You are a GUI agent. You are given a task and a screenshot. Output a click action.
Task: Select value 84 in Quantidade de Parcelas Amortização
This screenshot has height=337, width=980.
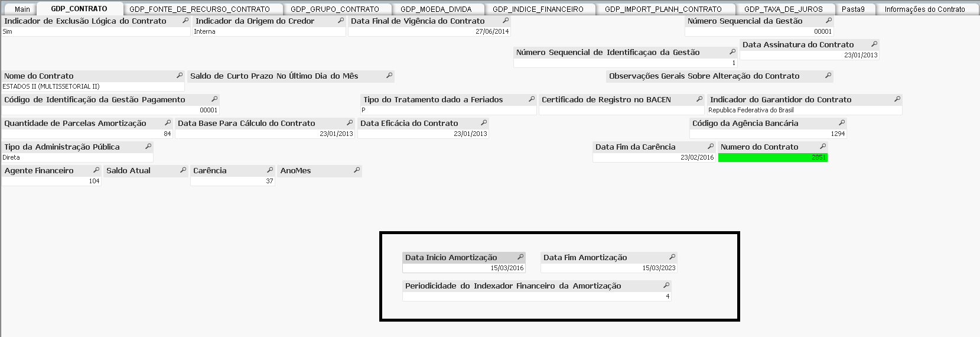pyautogui.click(x=87, y=134)
